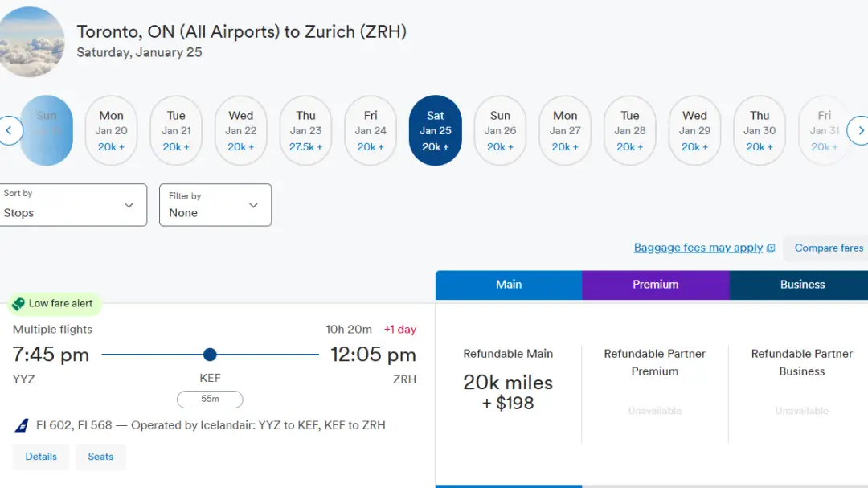Choose Mon Jan 20 date option
This screenshot has height=488, width=868.
pos(111,130)
